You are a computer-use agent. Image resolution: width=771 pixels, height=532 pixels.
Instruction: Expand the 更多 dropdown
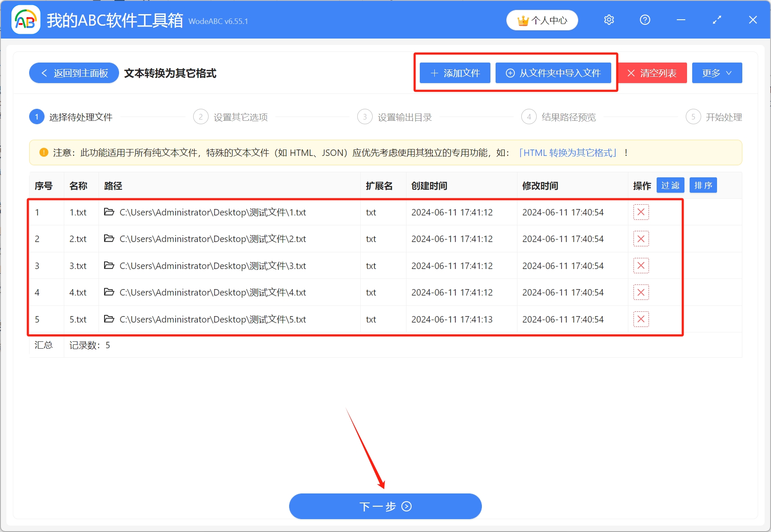point(717,73)
